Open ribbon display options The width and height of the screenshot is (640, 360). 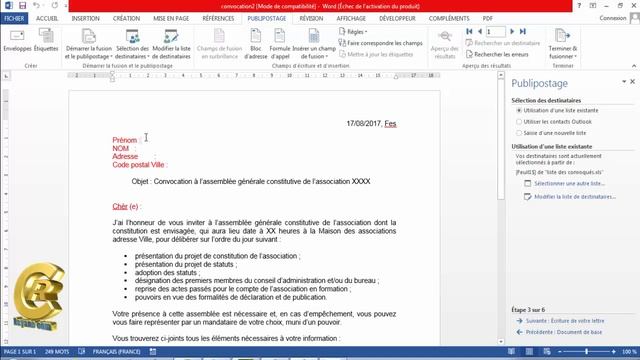(x=593, y=6)
